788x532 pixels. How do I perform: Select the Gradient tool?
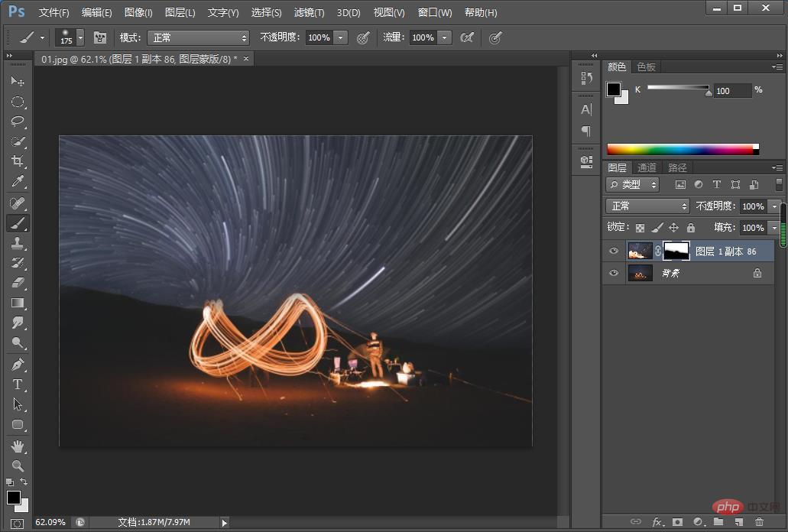click(x=18, y=303)
